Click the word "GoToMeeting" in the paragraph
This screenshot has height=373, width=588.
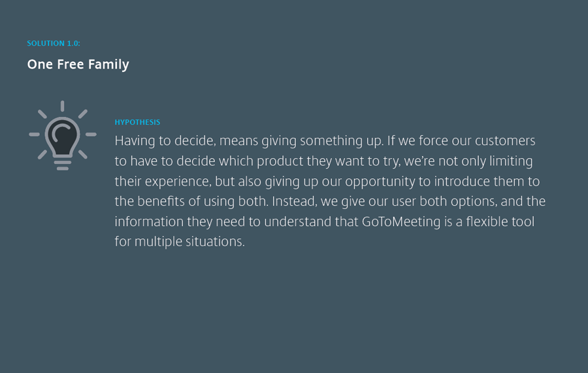[x=402, y=221]
